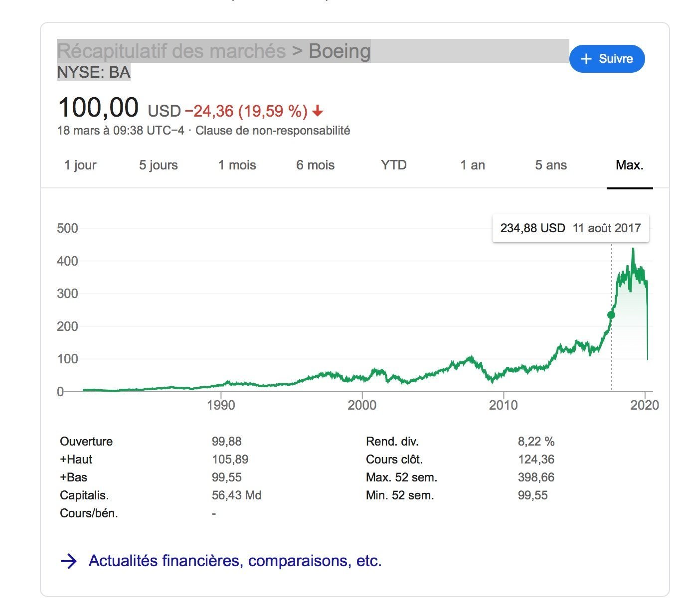This screenshot has width=682, height=616.
Task: Follow Boeing with the Suivre button
Action: 607,59
